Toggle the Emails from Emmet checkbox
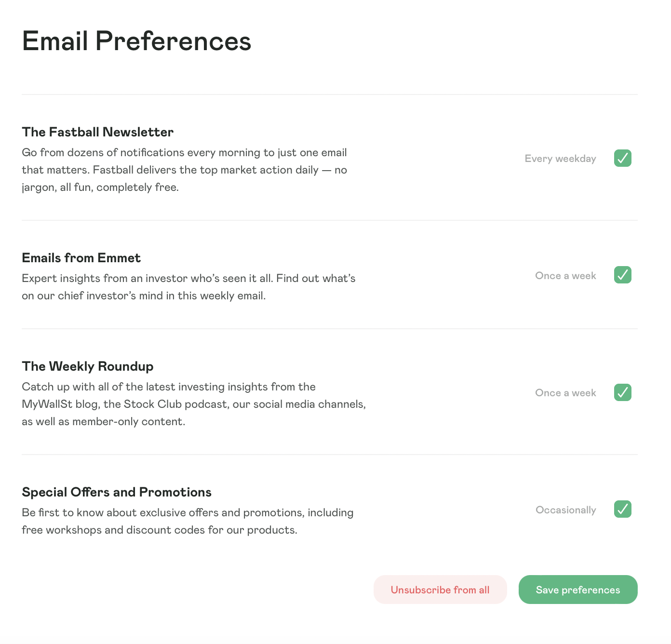The image size is (671, 644). pyautogui.click(x=622, y=275)
